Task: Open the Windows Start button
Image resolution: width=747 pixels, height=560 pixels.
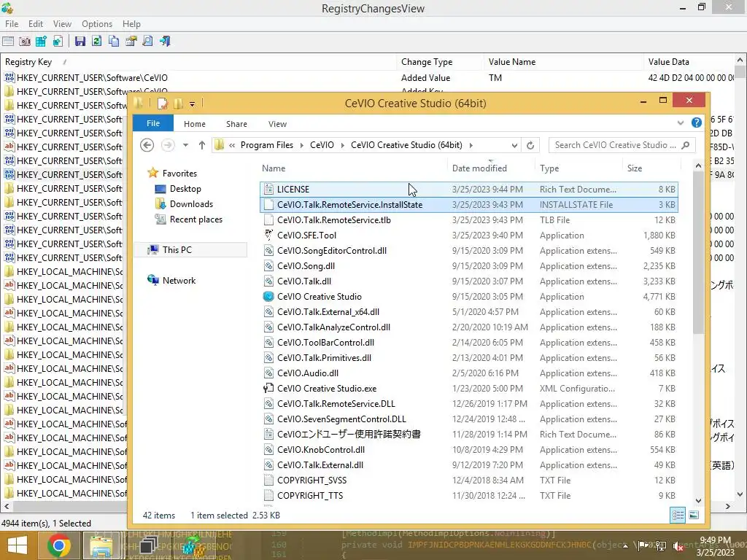Action: (x=17, y=545)
